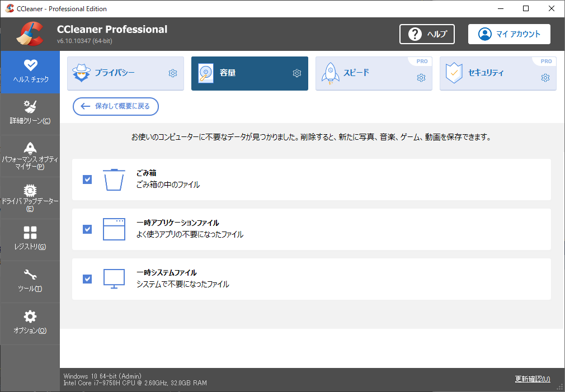Click the application window icon
This screenshot has height=392, width=565.
(114, 229)
